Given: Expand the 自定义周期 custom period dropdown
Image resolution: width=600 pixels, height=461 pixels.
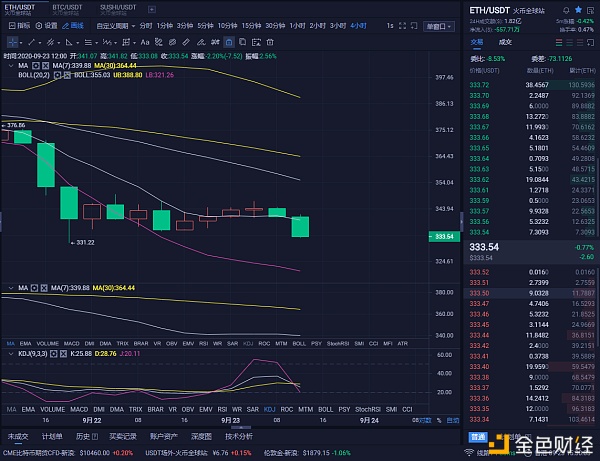Looking at the screenshot, I should point(111,24).
